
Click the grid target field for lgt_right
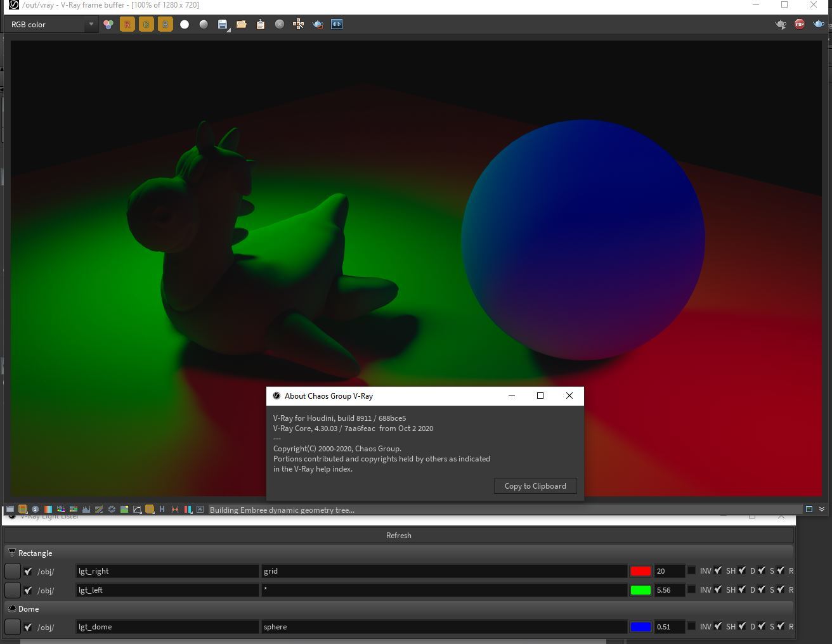tap(444, 571)
